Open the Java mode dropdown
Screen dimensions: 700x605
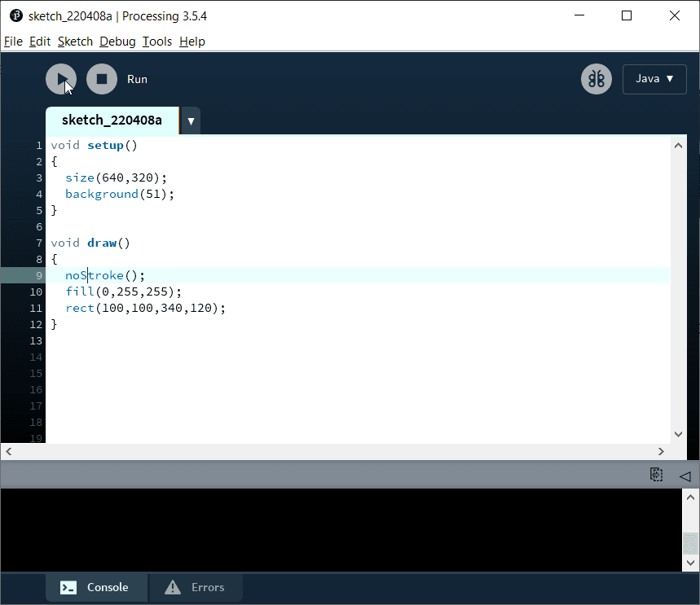(654, 79)
